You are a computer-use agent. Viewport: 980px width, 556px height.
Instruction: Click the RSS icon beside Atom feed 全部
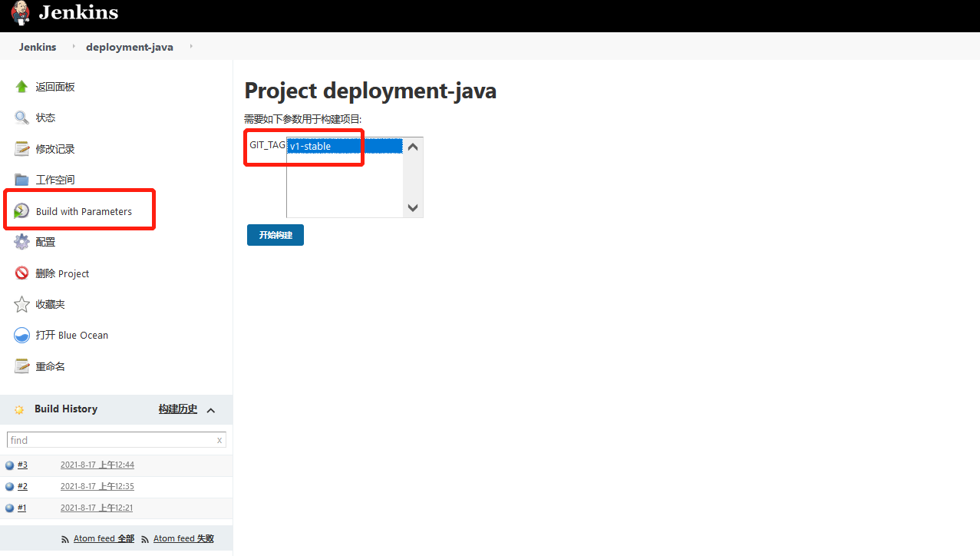pos(65,540)
